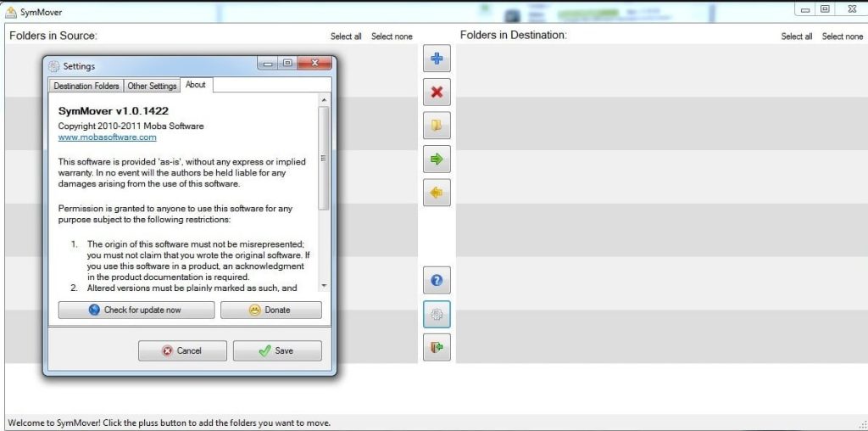Maximize the main SymMover window
The height and width of the screenshot is (431, 868).
(x=826, y=9)
